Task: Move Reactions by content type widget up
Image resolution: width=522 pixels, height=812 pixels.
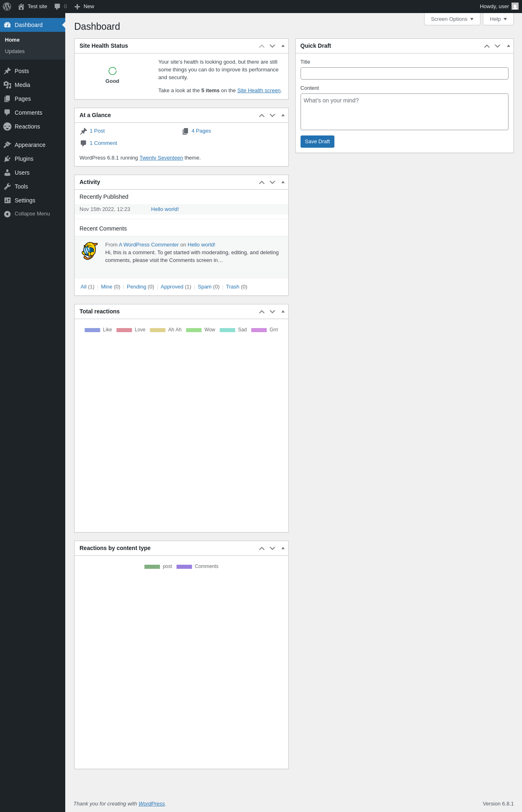Action: (262, 548)
